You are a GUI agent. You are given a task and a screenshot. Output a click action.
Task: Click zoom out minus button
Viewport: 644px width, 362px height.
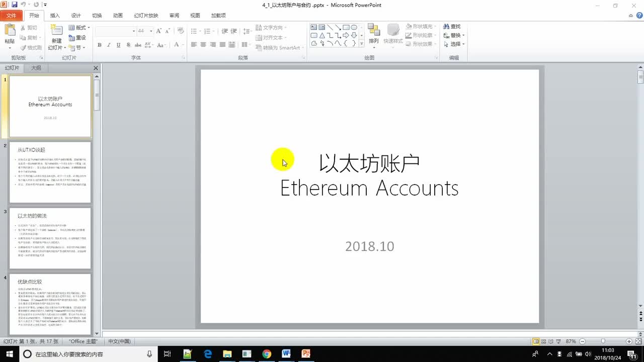pyautogui.click(x=581, y=341)
